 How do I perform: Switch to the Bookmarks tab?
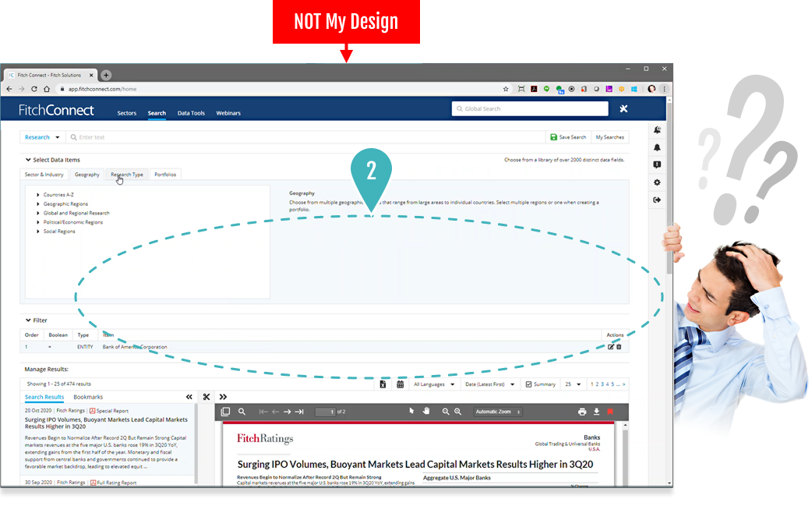tap(88, 398)
